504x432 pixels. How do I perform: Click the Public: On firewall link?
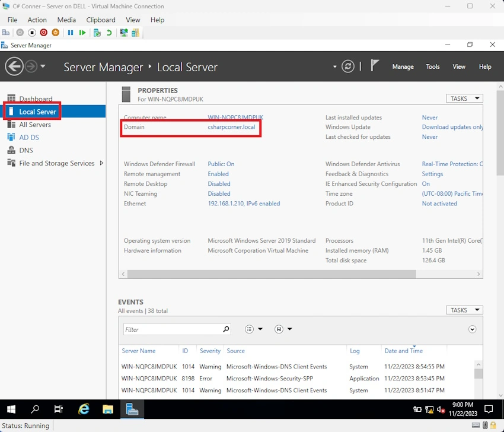tap(221, 164)
